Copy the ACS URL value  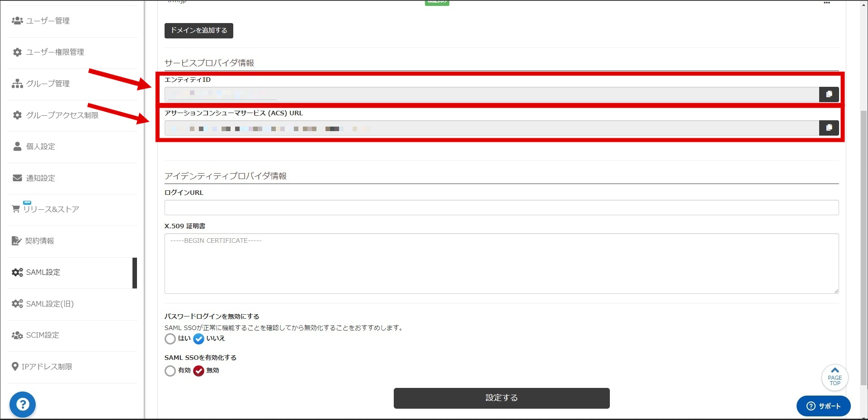click(829, 128)
